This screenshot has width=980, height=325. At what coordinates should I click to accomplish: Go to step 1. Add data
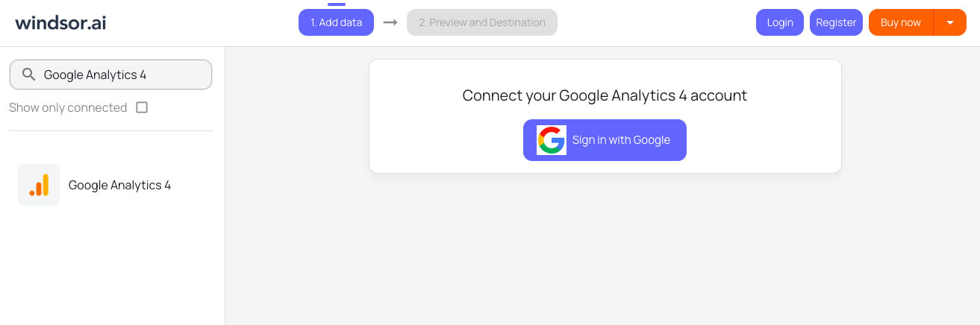click(336, 22)
